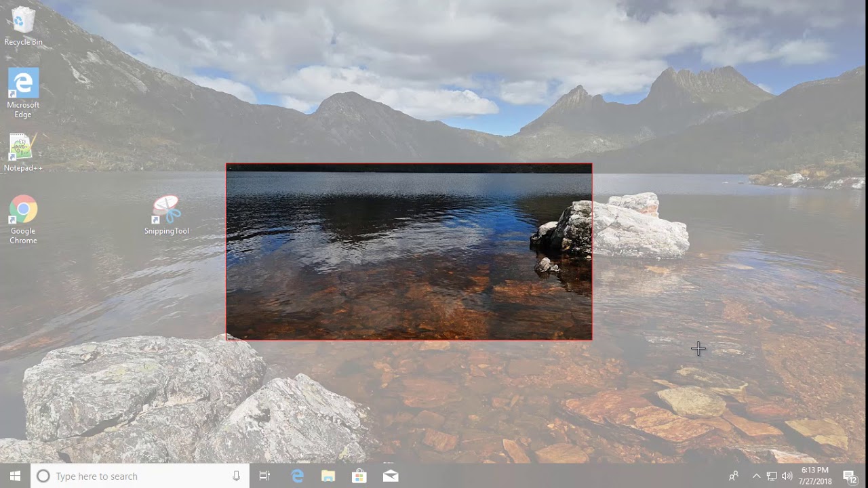868x488 pixels.
Task: Open the People icon in system tray
Action: coord(734,476)
